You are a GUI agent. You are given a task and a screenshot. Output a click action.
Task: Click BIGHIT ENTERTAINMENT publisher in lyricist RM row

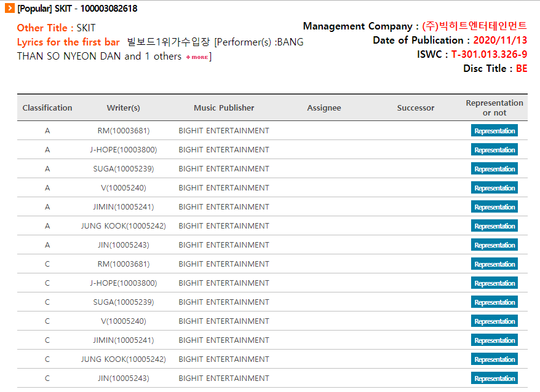224,131
